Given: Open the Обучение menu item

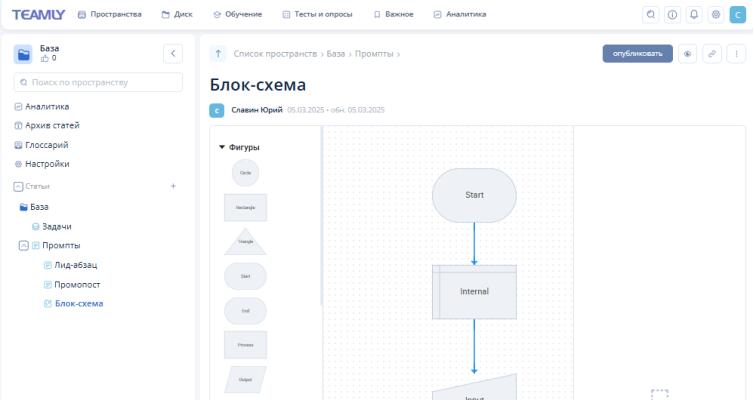Looking at the screenshot, I should (238, 14).
